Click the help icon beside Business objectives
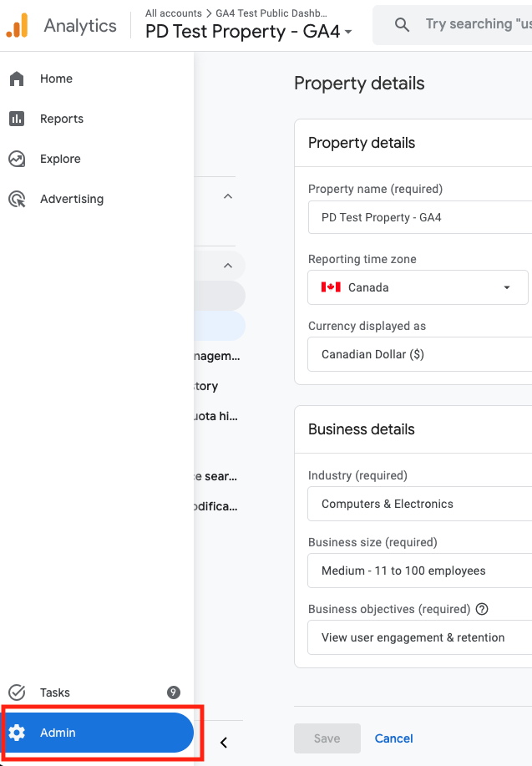 click(482, 609)
